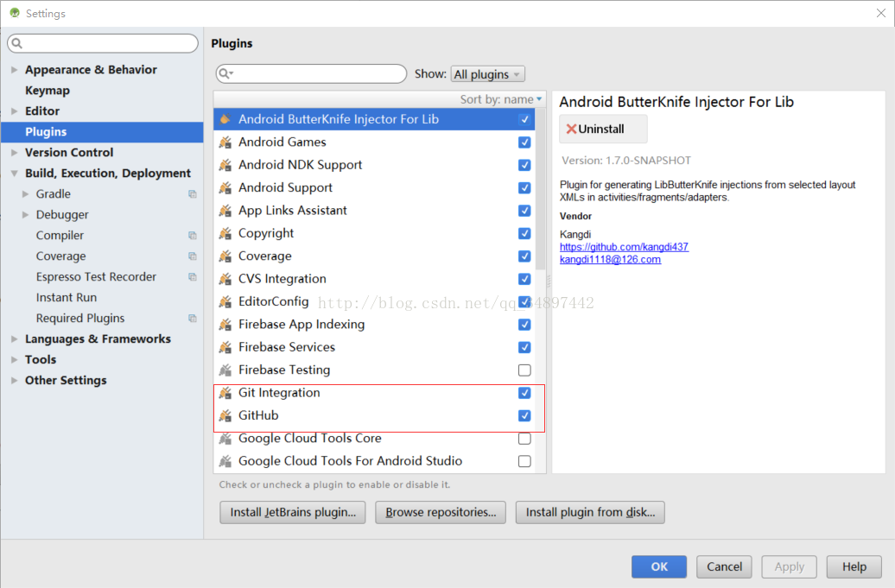Click Browse repositories button
The width and height of the screenshot is (895, 588).
pyautogui.click(x=441, y=512)
